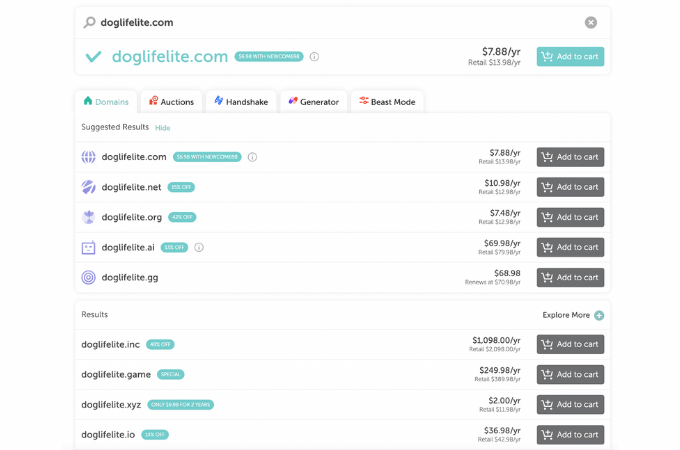680x450 pixels.
Task: Click the search magnifier icon
Action: coord(89,22)
